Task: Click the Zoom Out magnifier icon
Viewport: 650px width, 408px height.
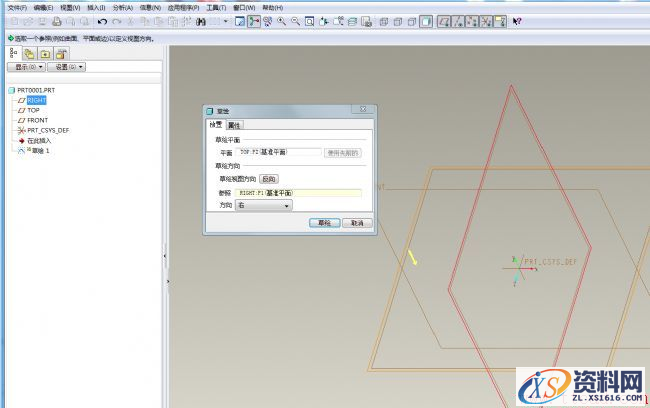Action: (x=295, y=21)
